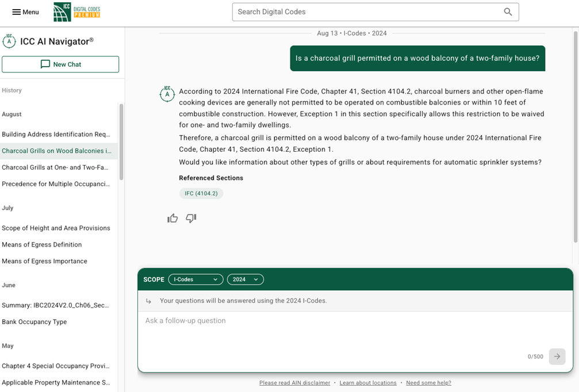Open Summary IBC2024V2.0_Ch06 chat
The image size is (579, 392).
click(55, 305)
